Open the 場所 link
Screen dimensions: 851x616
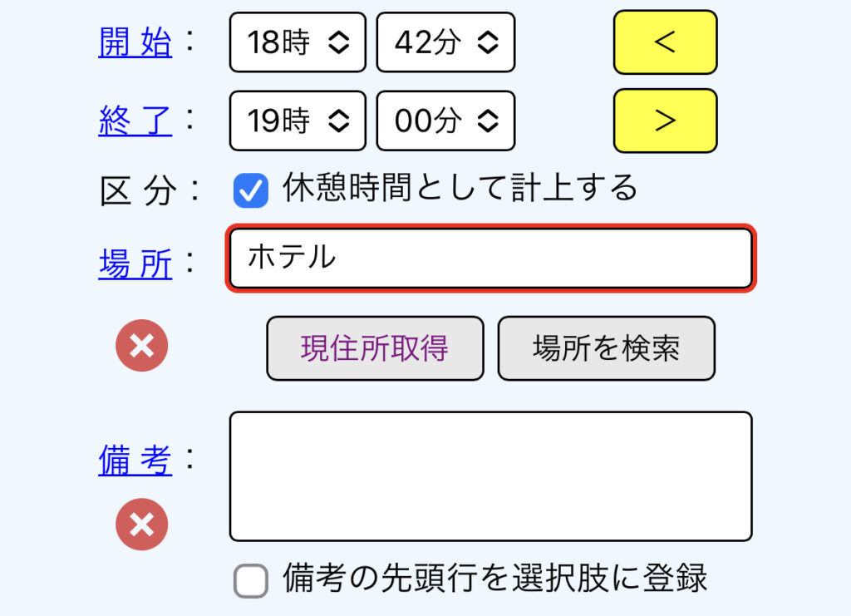pyautogui.click(x=135, y=264)
